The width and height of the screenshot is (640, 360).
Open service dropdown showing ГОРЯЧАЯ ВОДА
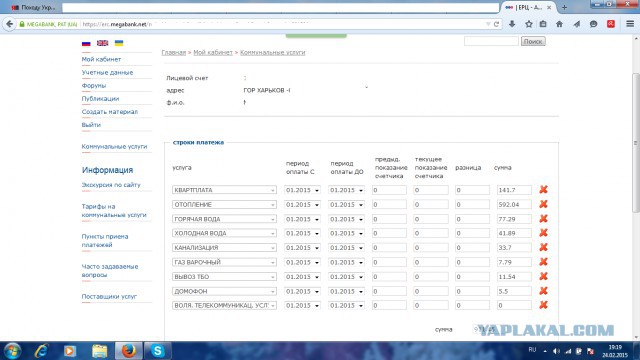click(x=224, y=219)
